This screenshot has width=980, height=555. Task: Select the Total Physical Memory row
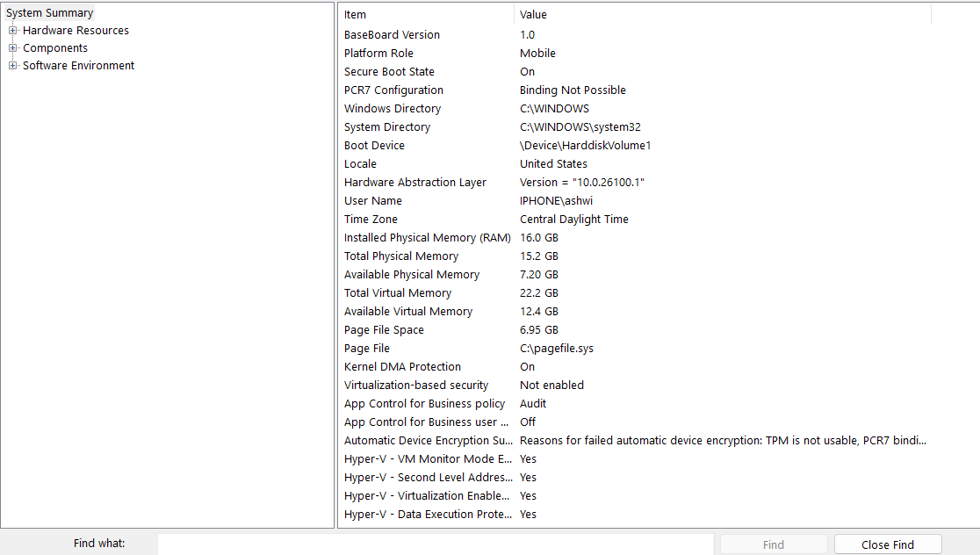[x=635, y=256]
